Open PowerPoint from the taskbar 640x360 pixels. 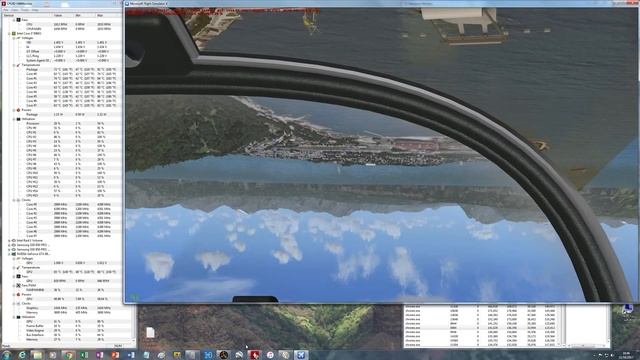(116, 355)
